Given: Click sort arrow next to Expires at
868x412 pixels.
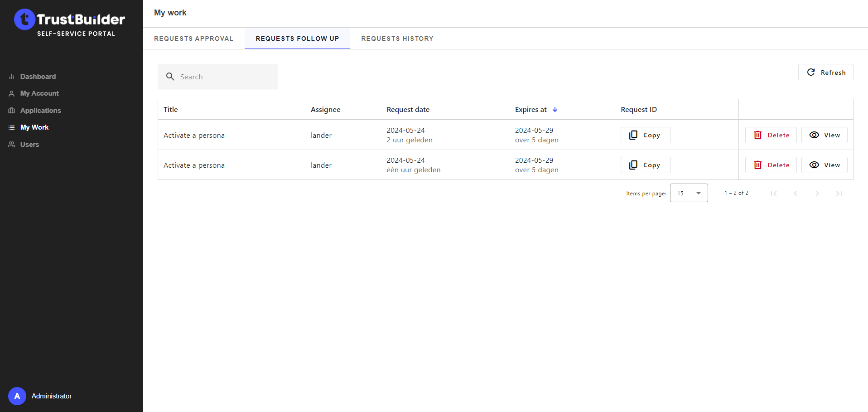Looking at the screenshot, I should tap(555, 110).
